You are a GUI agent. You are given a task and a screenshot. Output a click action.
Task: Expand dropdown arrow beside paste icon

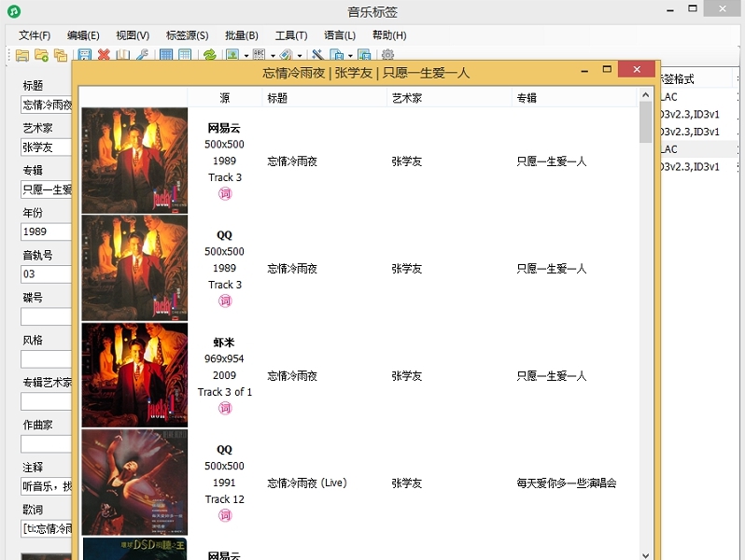pyautogui.click(x=350, y=56)
